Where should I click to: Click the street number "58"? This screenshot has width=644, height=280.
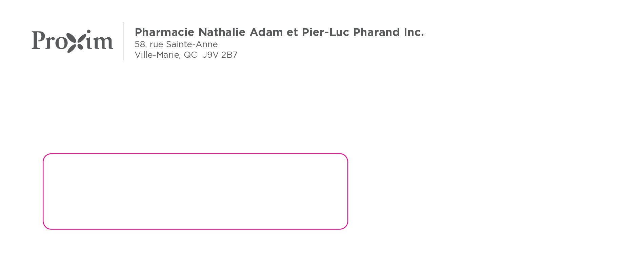[x=140, y=44]
